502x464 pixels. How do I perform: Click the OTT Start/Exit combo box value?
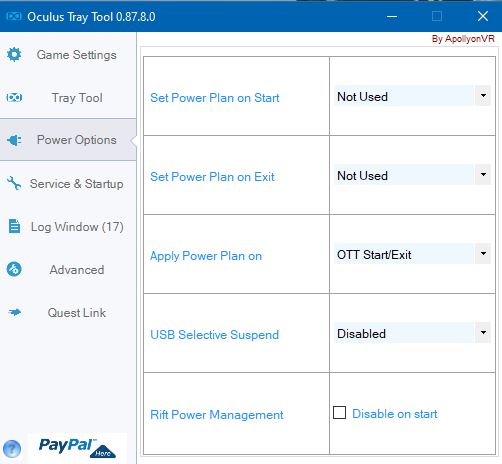pos(404,254)
